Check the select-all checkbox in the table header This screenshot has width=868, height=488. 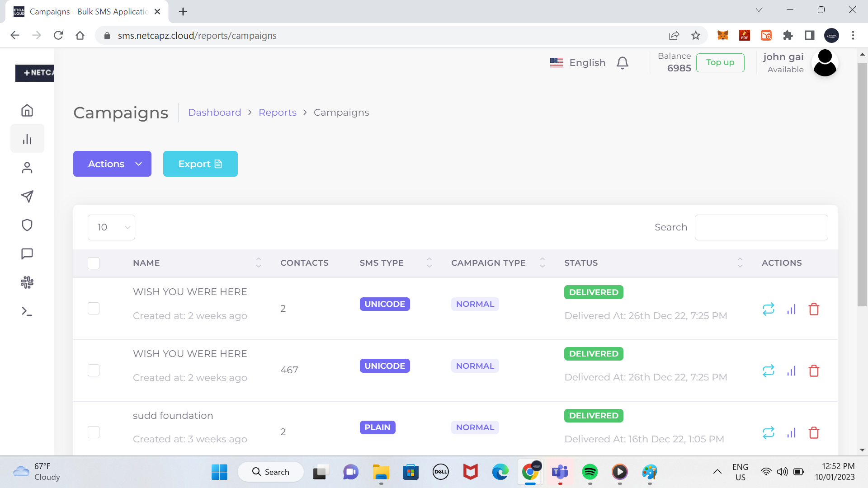[94, 263]
